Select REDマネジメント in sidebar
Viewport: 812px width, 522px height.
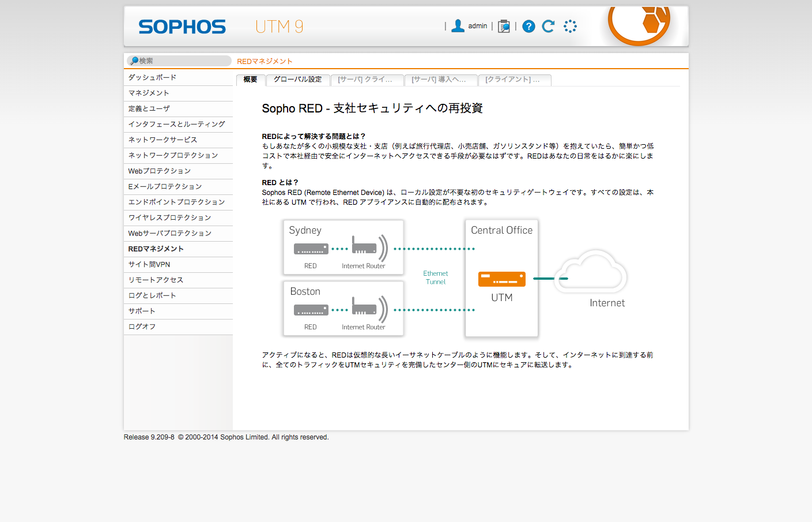(178, 249)
